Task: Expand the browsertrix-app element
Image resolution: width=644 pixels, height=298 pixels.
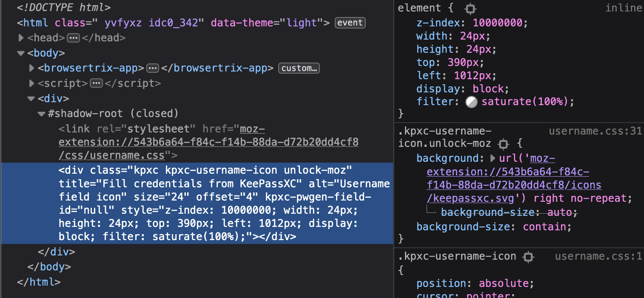Action: [x=31, y=68]
